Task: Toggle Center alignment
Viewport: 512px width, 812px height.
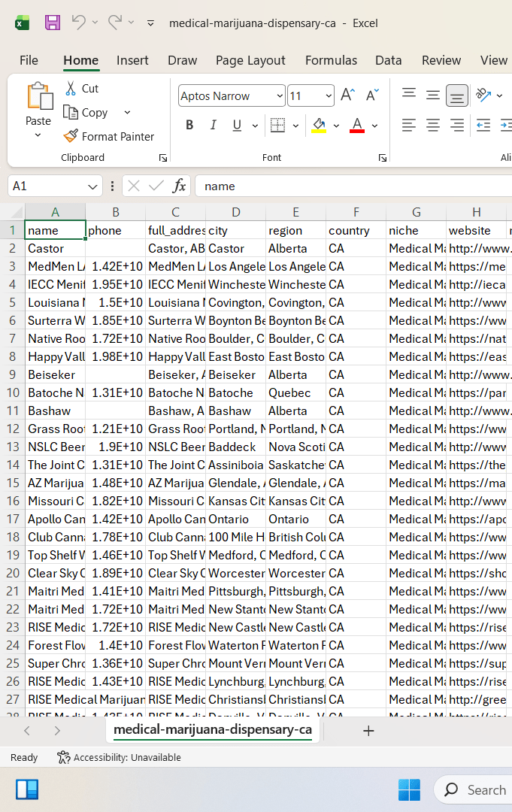Action: pos(433,125)
